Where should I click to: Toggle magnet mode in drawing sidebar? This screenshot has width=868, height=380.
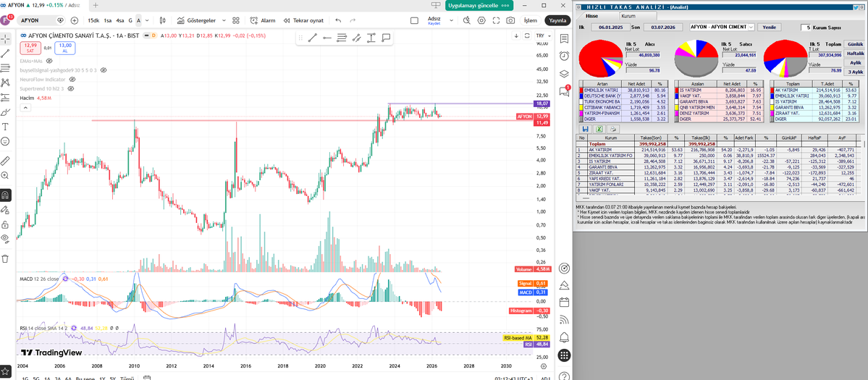pos(6,195)
